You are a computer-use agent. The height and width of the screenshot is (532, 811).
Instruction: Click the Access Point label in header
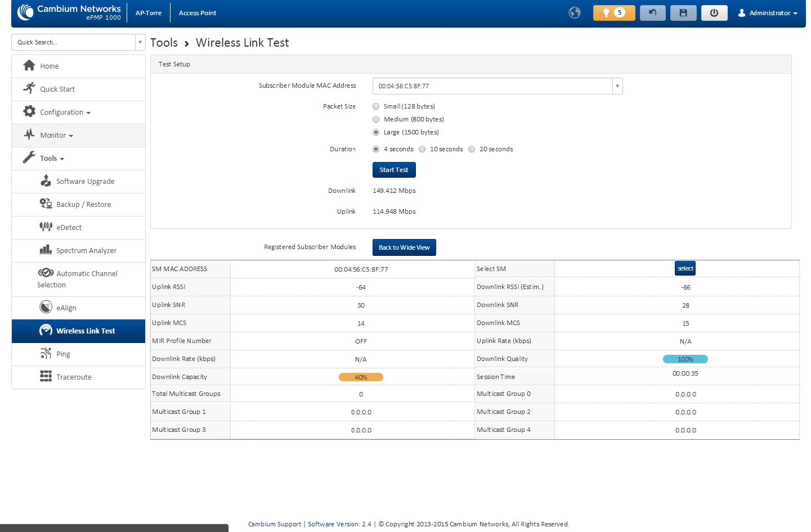[x=198, y=13]
